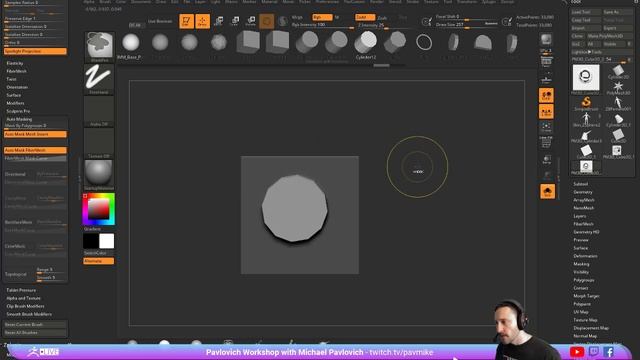Expand the Geometry tool subpalette
This screenshot has height=360, width=640.
point(583,192)
